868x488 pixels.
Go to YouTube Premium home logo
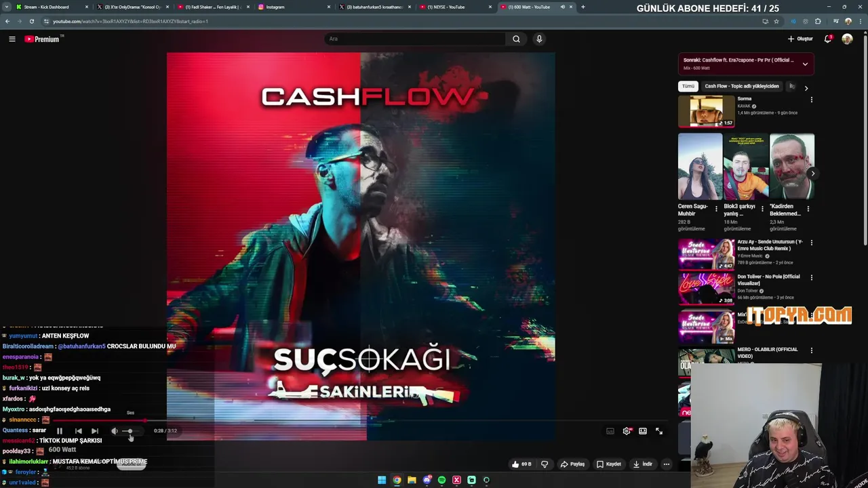pyautogui.click(x=42, y=39)
